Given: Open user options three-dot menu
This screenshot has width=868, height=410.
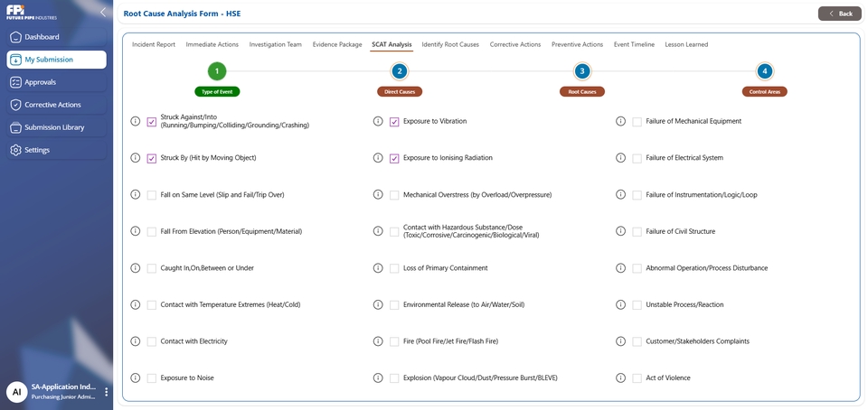Looking at the screenshot, I should (x=106, y=392).
